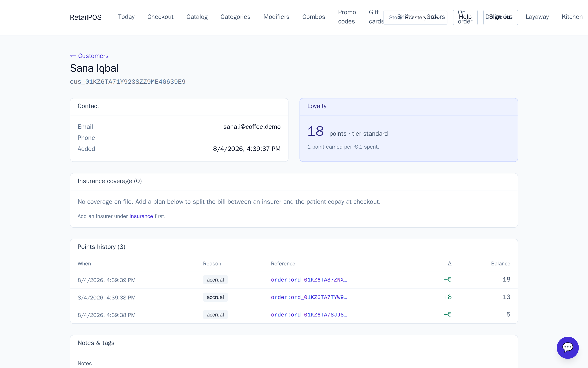Follow the Insurance link
Viewport: 588px width, 368px height.
click(x=141, y=216)
